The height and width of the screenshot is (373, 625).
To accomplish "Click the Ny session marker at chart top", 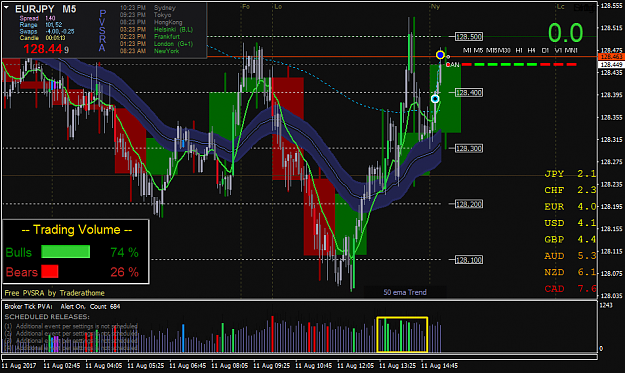I will (x=435, y=7).
